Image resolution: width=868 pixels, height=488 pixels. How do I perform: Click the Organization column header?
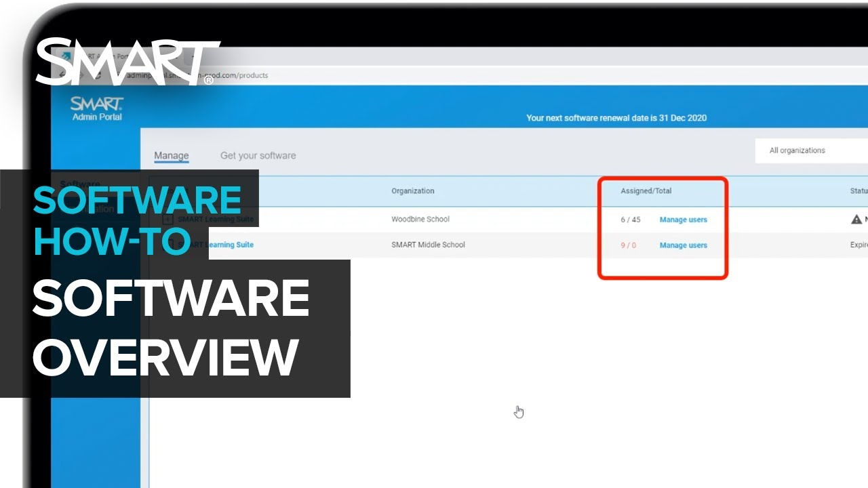click(x=412, y=191)
